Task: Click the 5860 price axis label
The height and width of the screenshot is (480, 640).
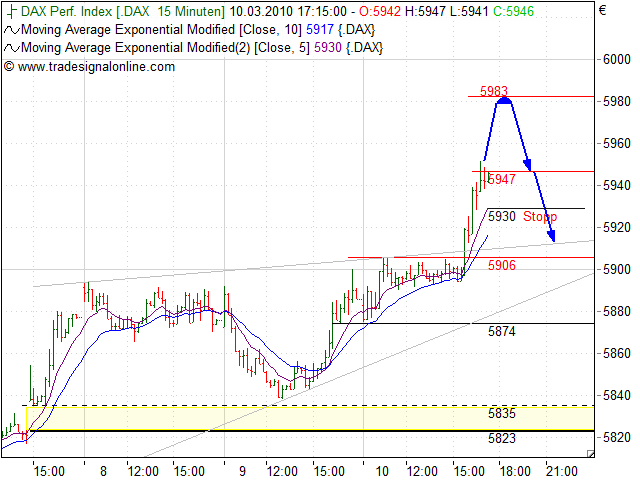Action: coord(617,353)
